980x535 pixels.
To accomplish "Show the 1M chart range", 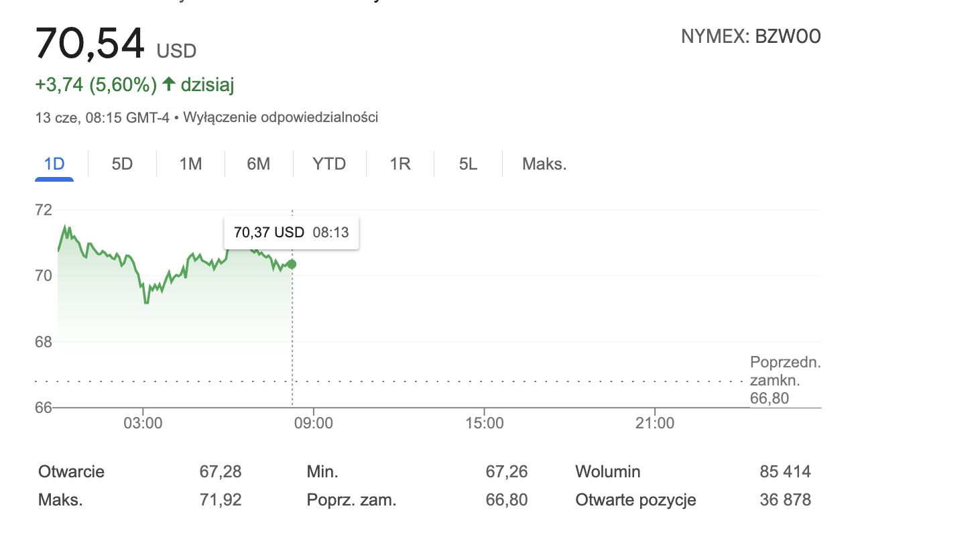I will pyautogui.click(x=190, y=164).
